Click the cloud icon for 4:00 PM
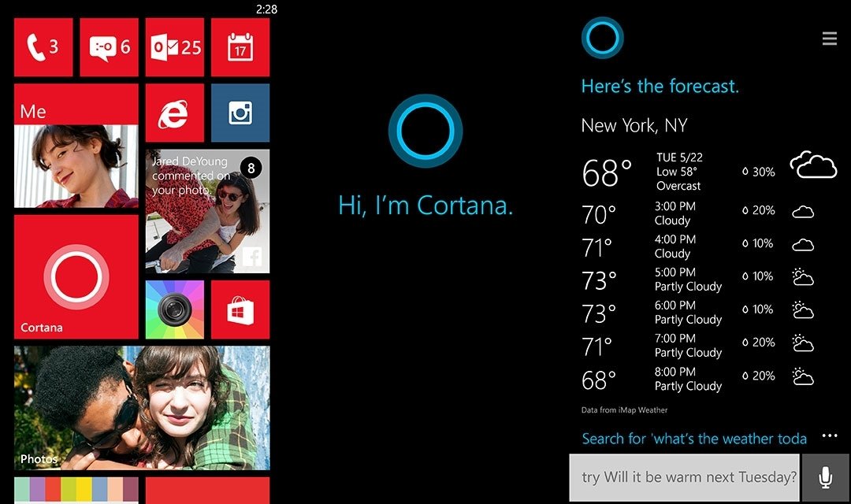The width and height of the screenshot is (851, 504). coord(803,245)
